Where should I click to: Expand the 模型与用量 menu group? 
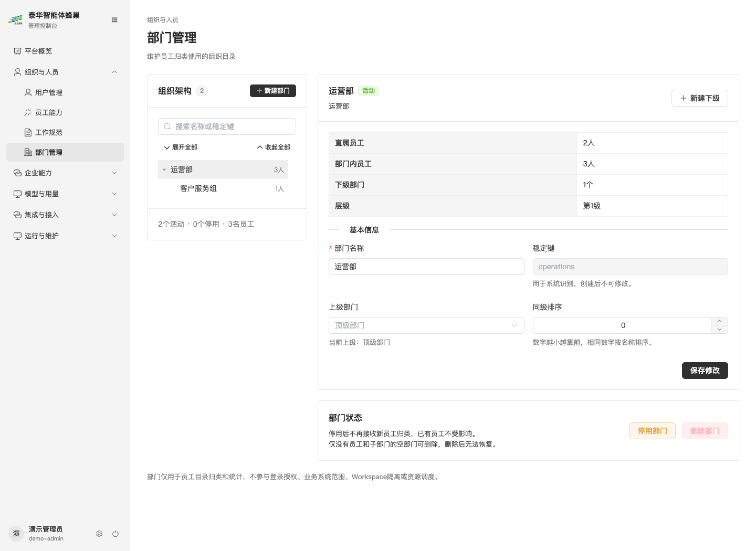tap(114, 194)
